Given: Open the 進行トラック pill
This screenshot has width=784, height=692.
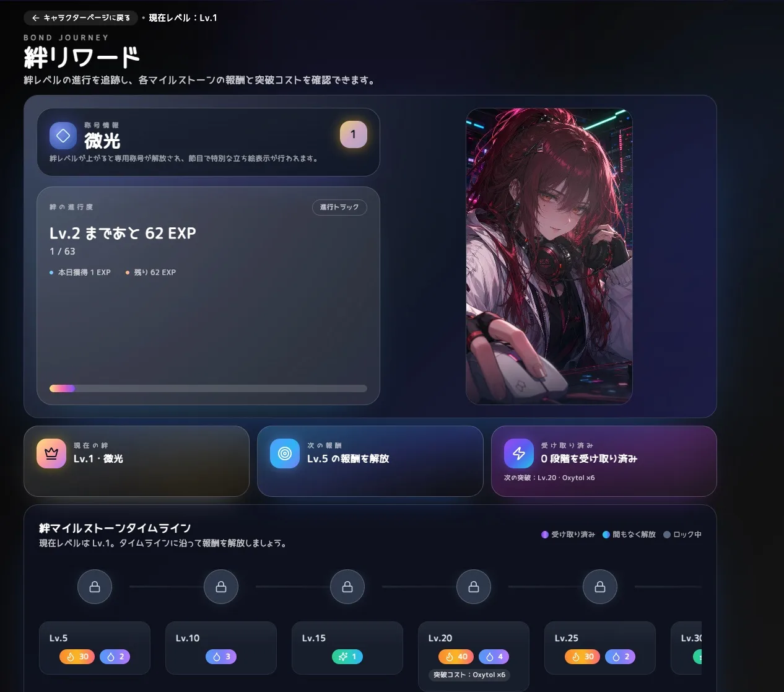Looking at the screenshot, I should 339,207.
